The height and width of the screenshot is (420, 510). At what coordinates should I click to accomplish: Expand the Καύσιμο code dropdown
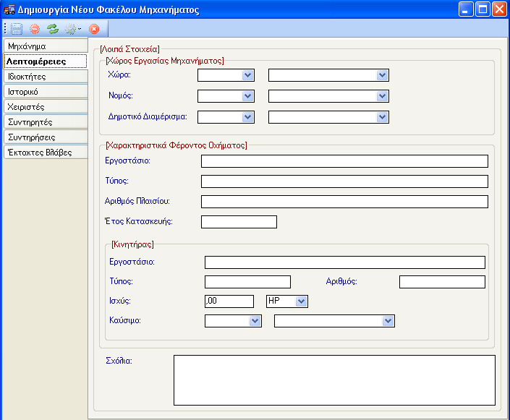tap(255, 321)
